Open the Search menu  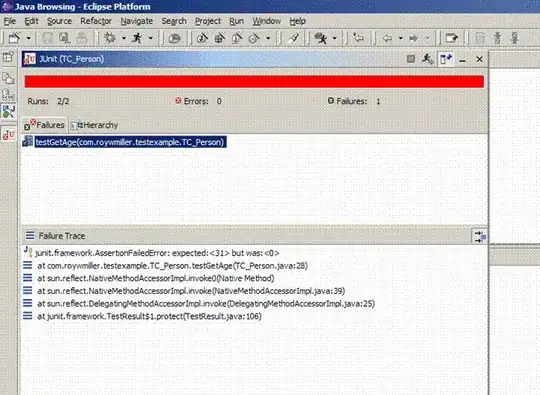coord(174,21)
